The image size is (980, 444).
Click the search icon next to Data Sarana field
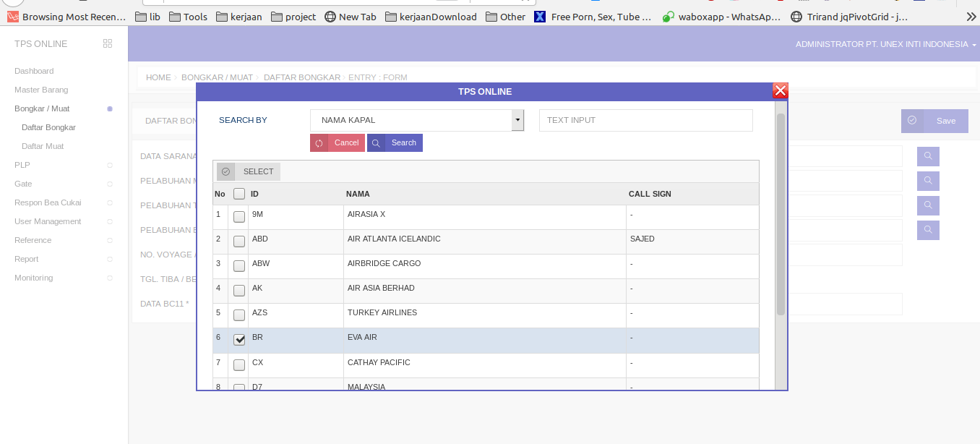(x=928, y=156)
